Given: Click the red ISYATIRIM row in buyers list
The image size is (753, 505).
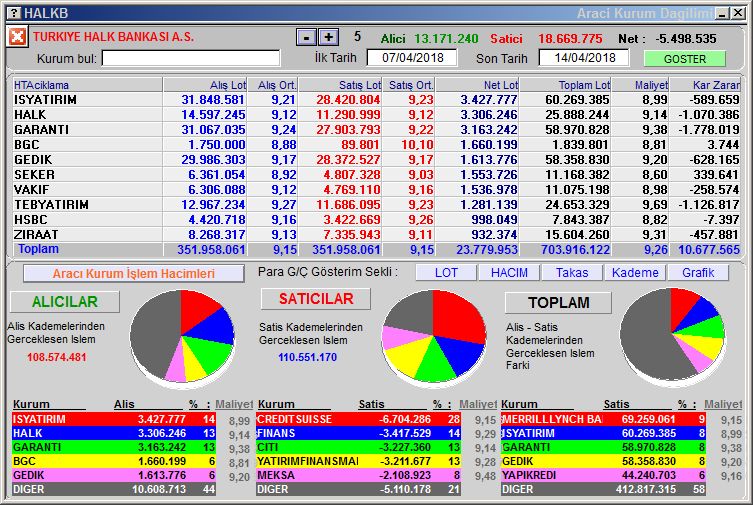Looking at the screenshot, I should pos(114,419).
